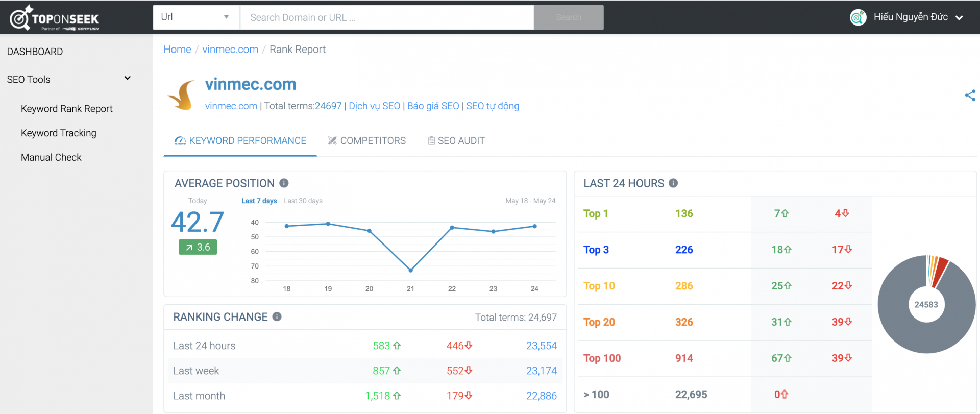Screen dimensions: 980x414
Task: Click the Search Domain or URL field
Action: click(386, 17)
